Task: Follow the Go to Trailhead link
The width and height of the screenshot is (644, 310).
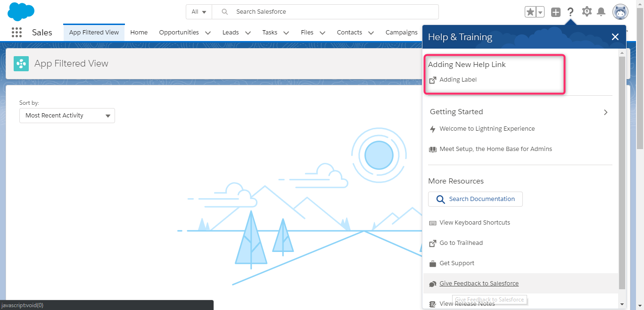Action: point(461,243)
